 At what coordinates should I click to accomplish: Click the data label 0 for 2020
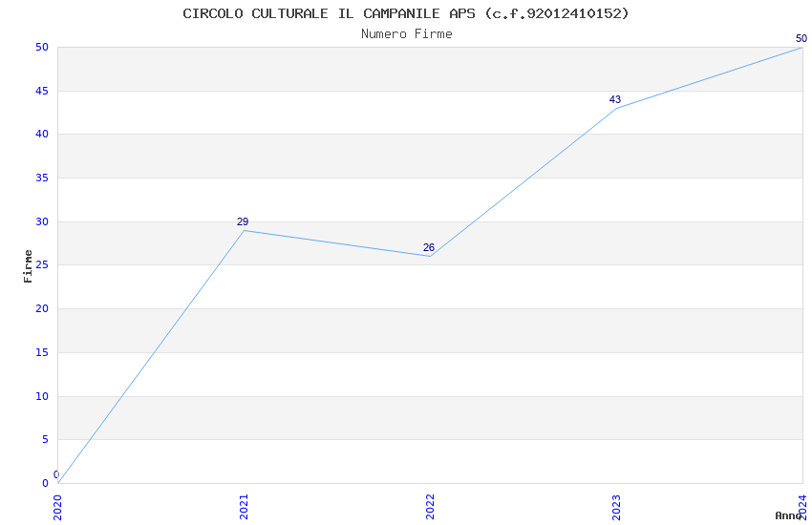[x=56, y=474]
